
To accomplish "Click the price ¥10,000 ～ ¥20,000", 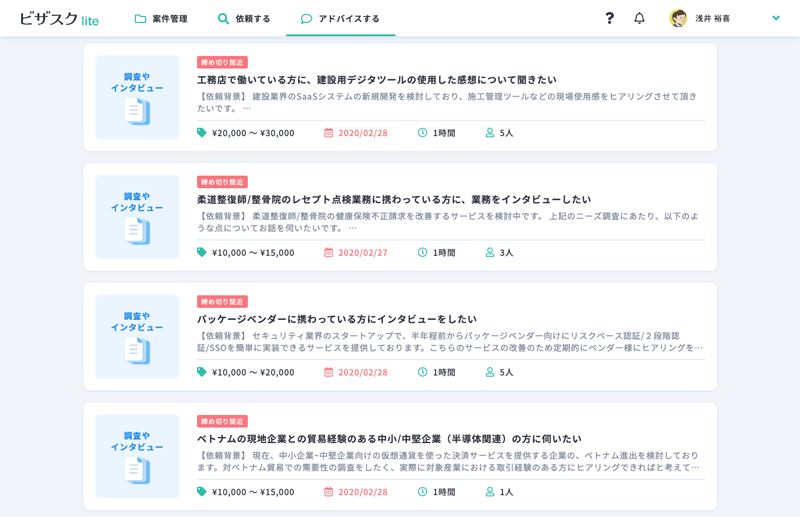I will [253, 373].
